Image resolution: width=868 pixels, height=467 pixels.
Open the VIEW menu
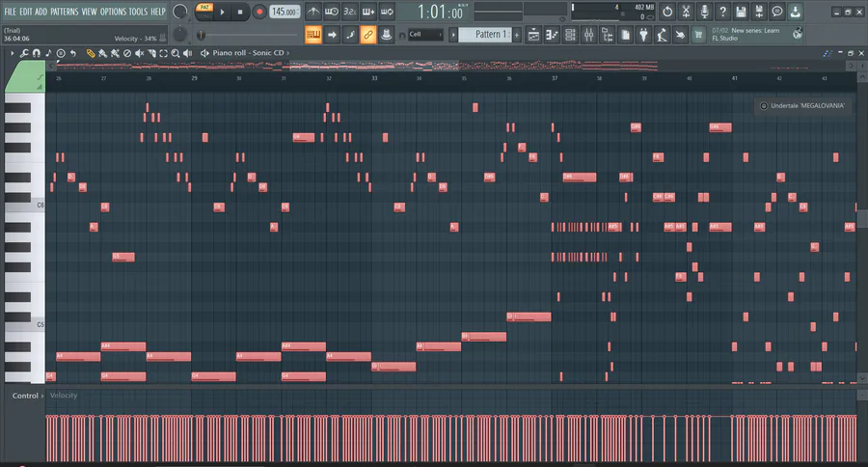pyautogui.click(x=89, y=11)
